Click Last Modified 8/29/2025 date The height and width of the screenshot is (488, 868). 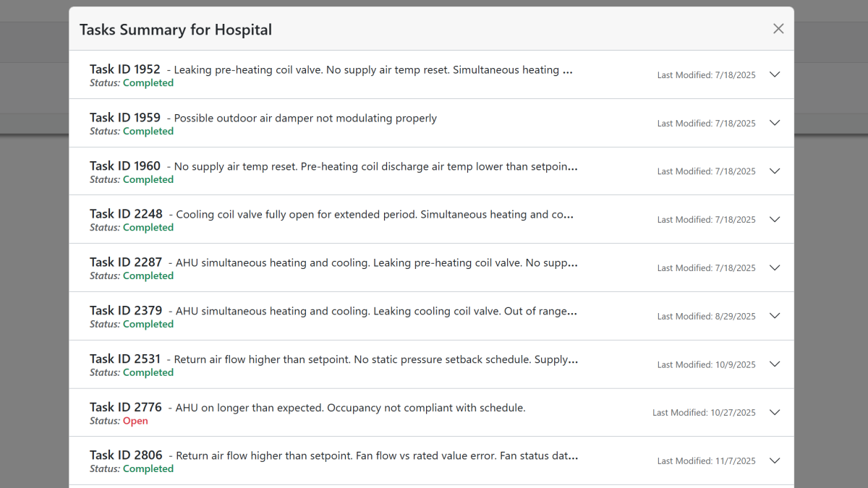(706, 316)
